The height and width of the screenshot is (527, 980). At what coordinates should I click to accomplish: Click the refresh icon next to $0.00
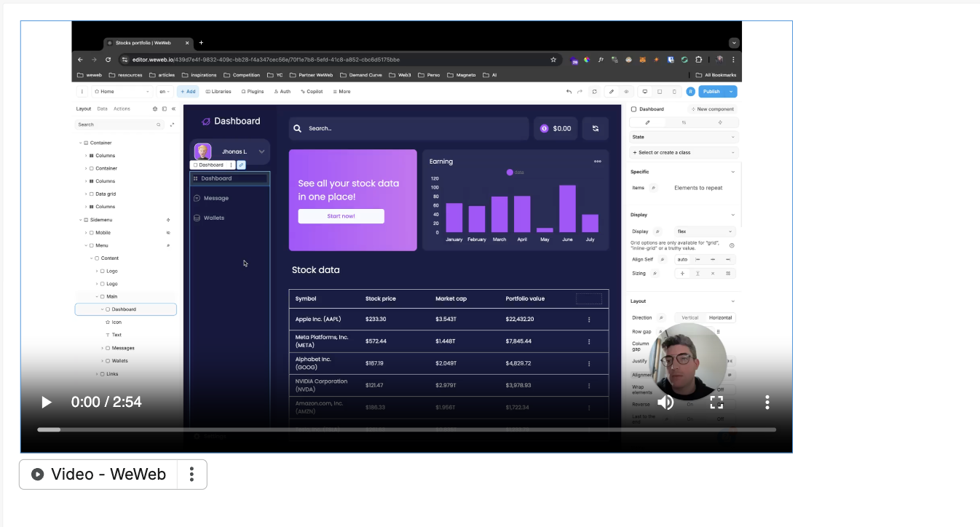(x=595, y=128)
